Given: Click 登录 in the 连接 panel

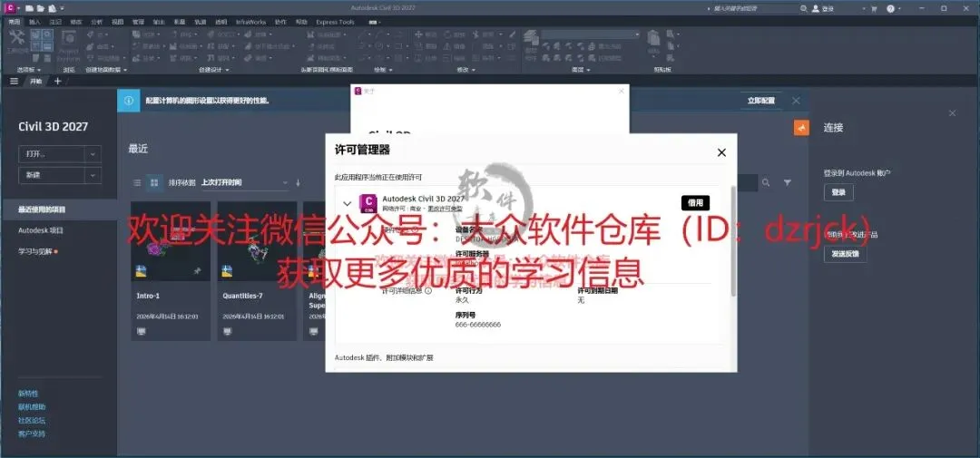Looking at the screenshot, I should [x=838, y=192].
